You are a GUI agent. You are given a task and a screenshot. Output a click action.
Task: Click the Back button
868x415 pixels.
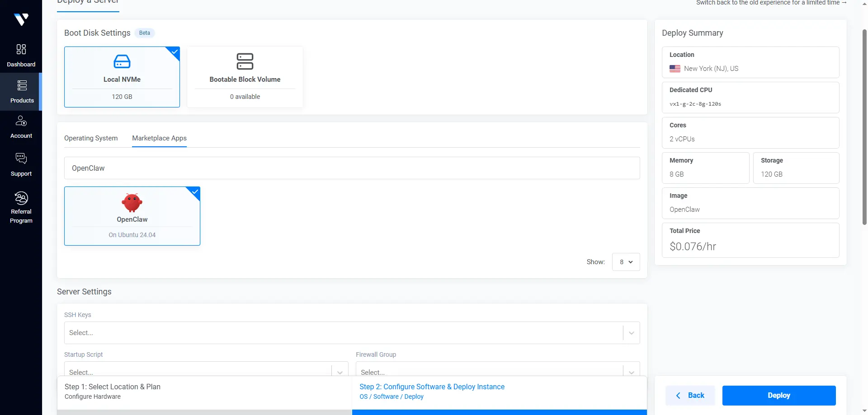click(690, 396)
